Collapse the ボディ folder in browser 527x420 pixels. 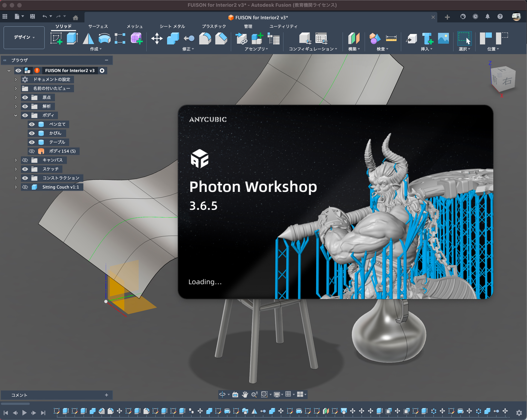pos(16,115)
